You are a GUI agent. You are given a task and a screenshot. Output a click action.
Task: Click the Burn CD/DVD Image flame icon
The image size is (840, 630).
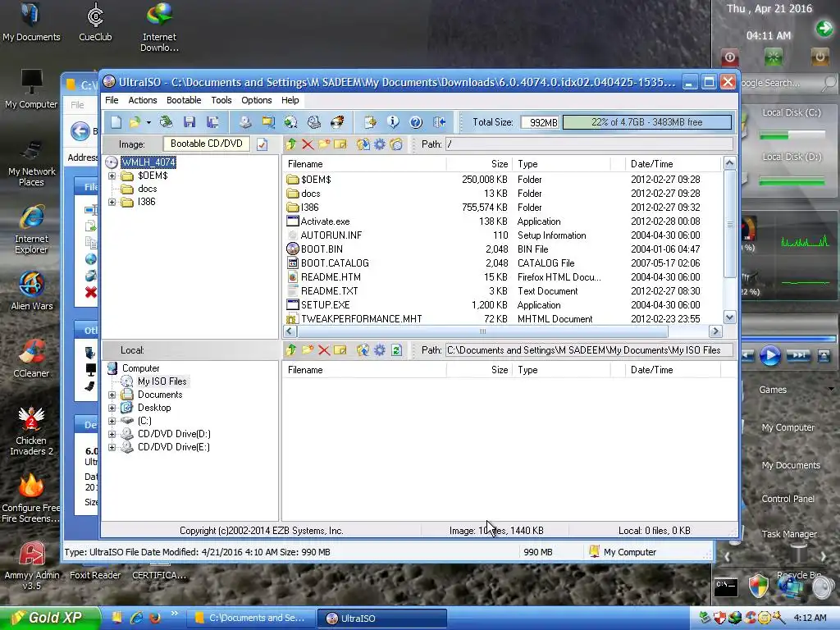pos(337,122)
